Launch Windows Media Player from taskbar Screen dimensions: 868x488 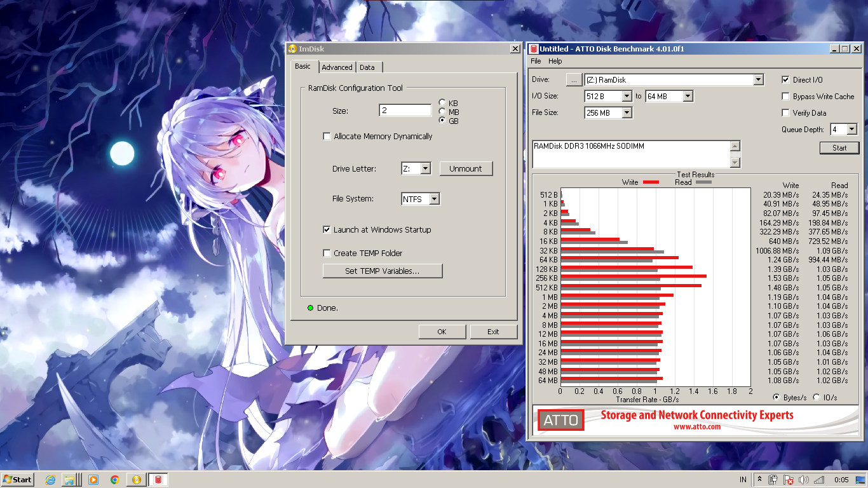93,480
